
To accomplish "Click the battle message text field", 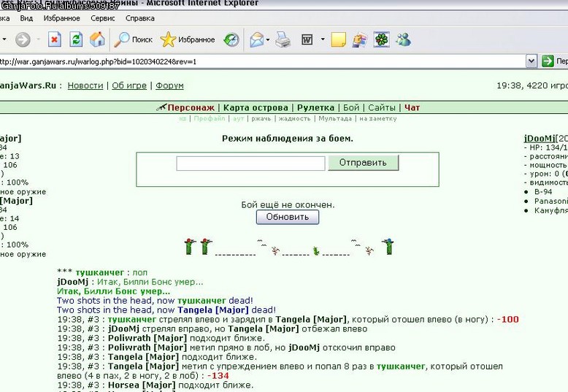I will (x=250, y=164).
